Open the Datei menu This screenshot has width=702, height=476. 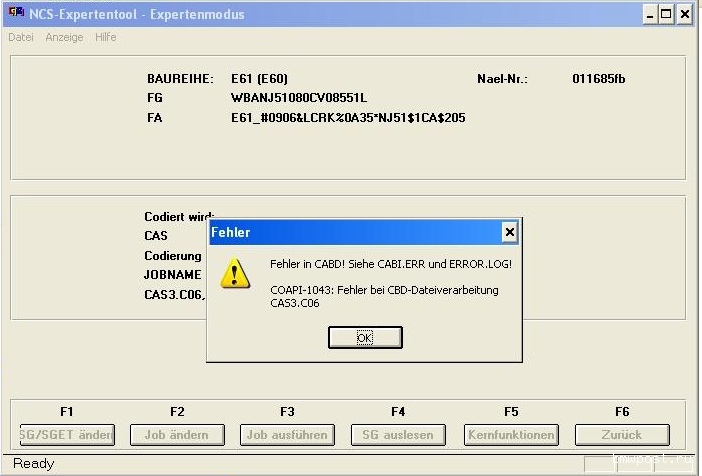21,37
